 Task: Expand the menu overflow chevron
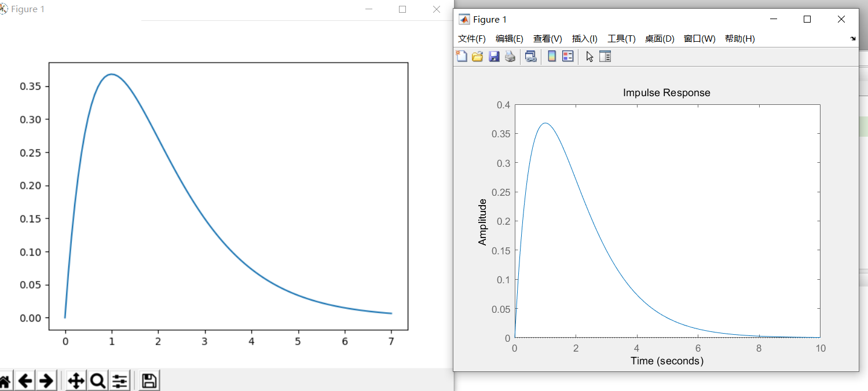[852, 38]
